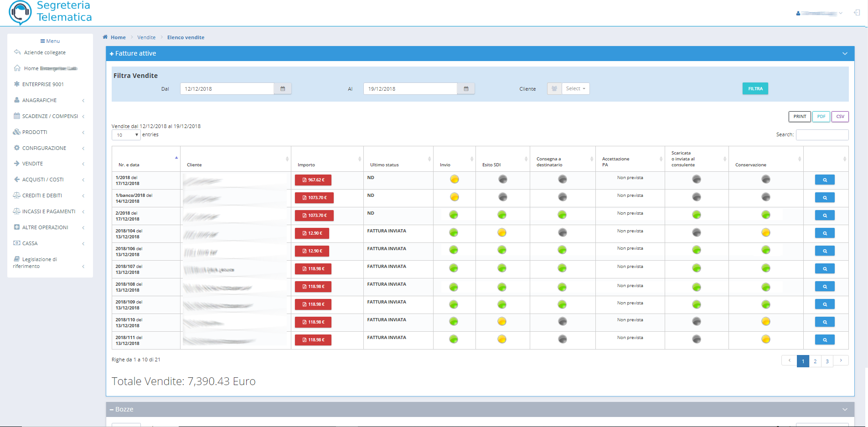Focus the Search input field
This screenshot has width=868, height=427.
pos(822,135)
